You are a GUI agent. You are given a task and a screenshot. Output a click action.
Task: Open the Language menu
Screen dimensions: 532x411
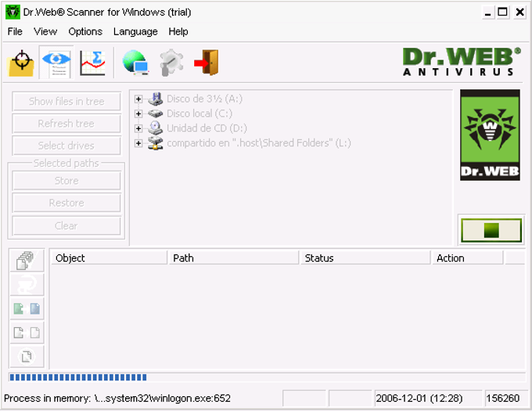[135, 31]
